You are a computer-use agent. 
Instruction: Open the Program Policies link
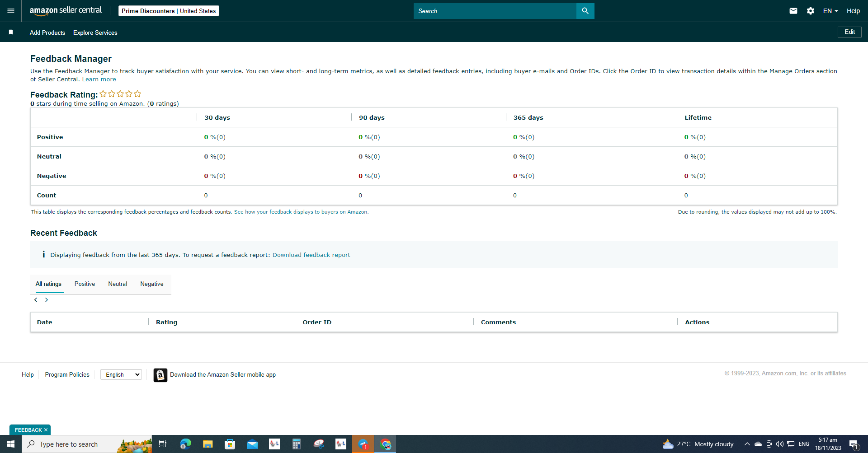67,374
